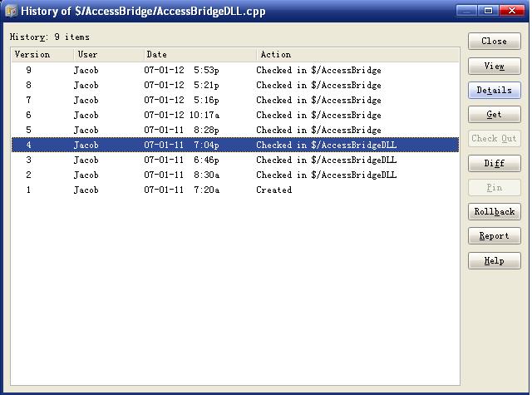Sort by the Version column header
The image size is (532, 395).
click(42, 55)
